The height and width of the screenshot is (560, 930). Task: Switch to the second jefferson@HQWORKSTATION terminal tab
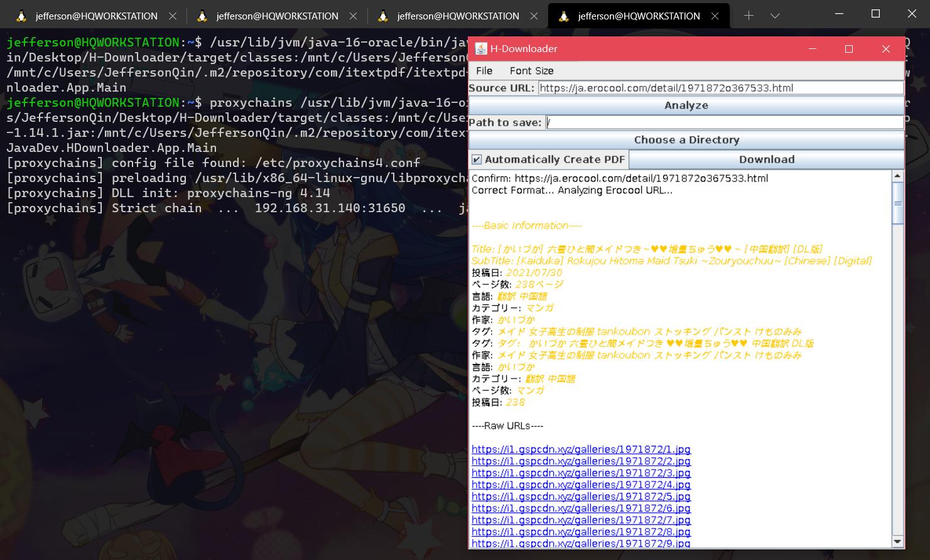coord(277,16)
